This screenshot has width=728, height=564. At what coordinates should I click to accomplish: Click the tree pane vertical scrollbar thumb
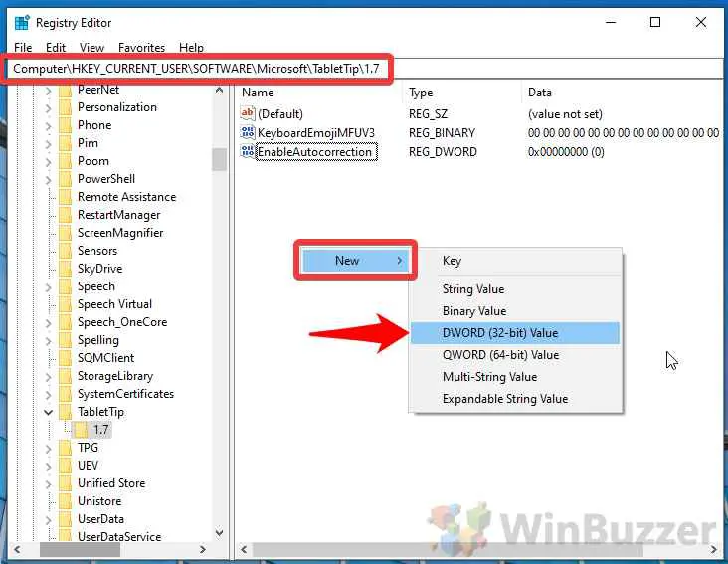coord(220,159)
